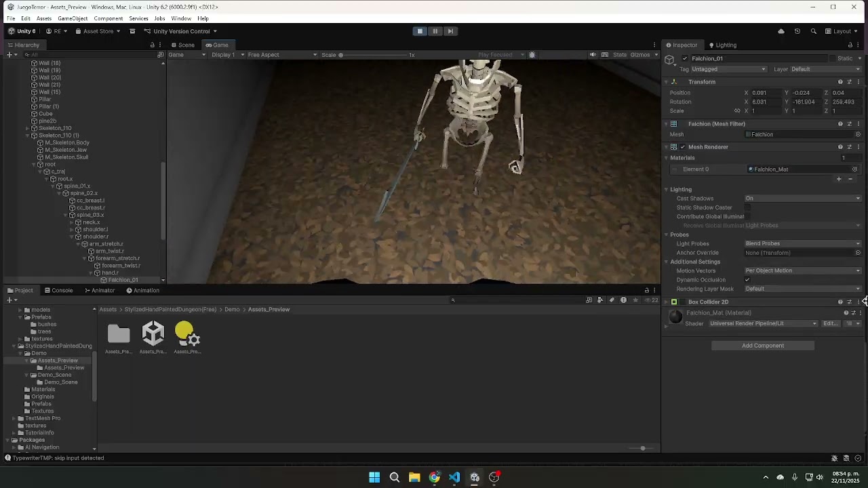Toggle Falchion_01 active checkbox
Screen dimensions: 868x488
684,59
